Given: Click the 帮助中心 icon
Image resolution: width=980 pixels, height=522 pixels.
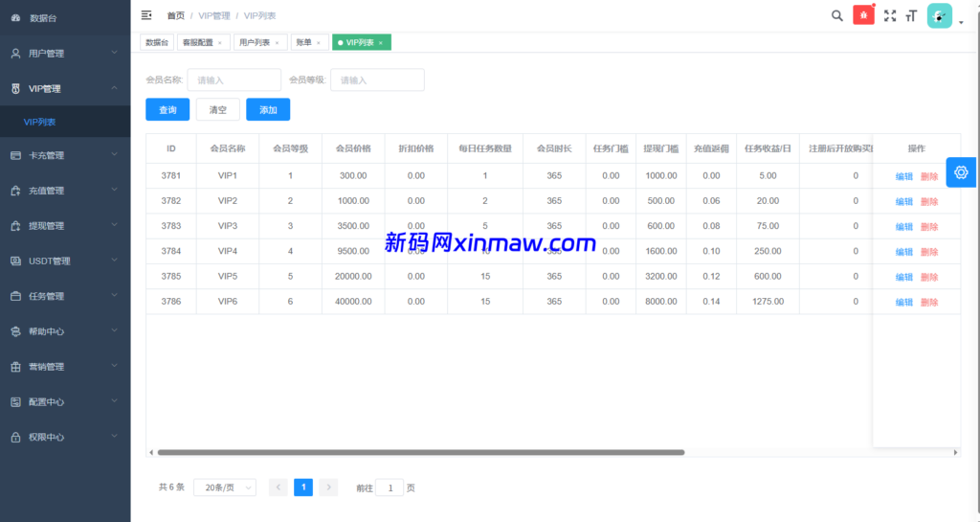Looking at the screenshot, I should tap(15, 331).
